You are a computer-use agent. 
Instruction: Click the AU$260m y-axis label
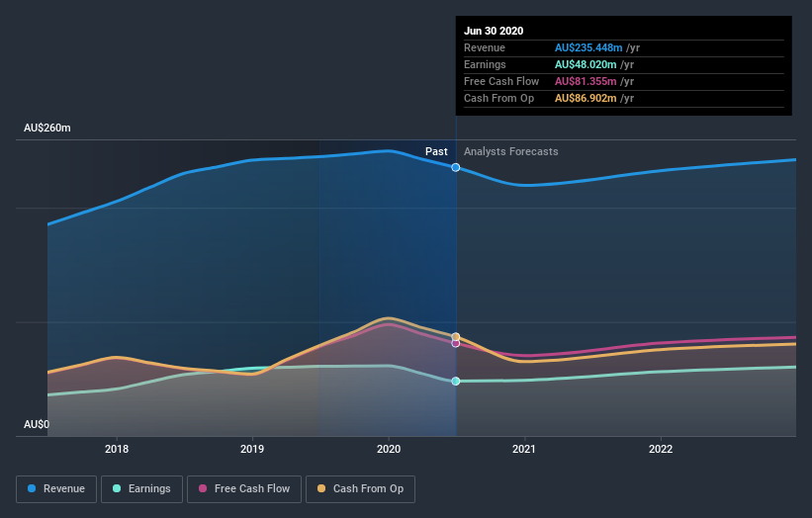[x=47, y=128]
